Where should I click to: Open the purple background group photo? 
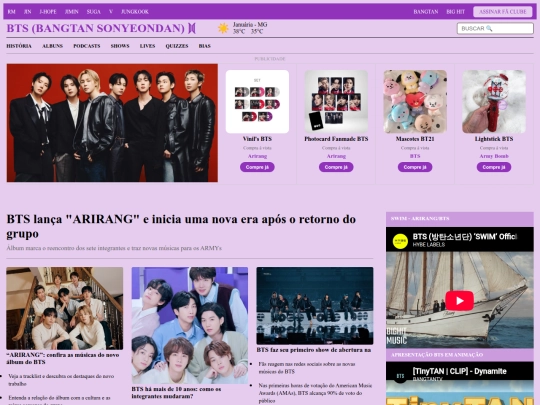point(190,325)
